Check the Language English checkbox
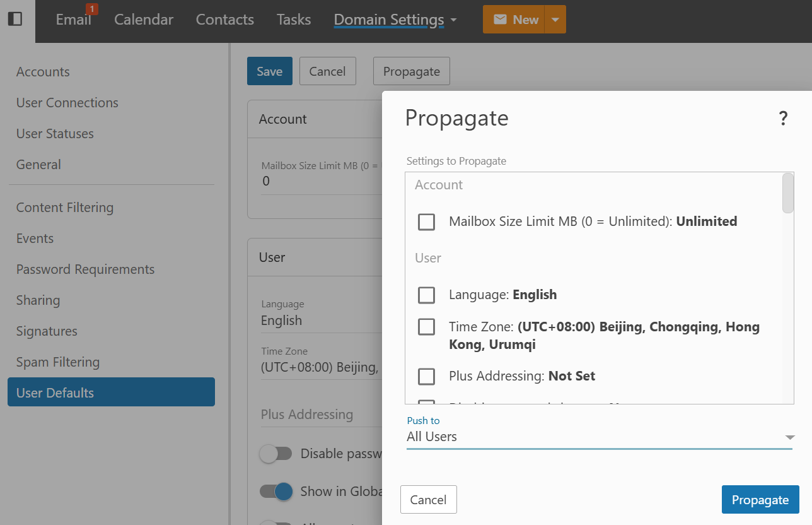812x525 pixels. coord(427,295)
